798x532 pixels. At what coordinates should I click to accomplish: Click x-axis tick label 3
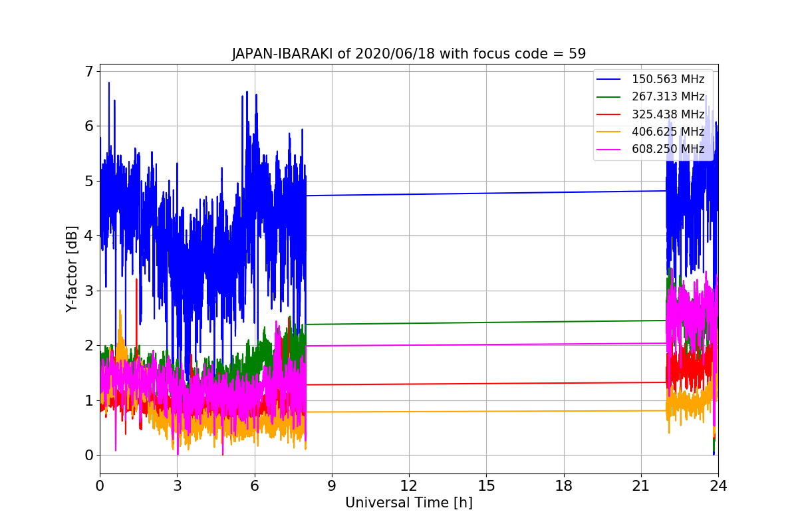point(177,486)
